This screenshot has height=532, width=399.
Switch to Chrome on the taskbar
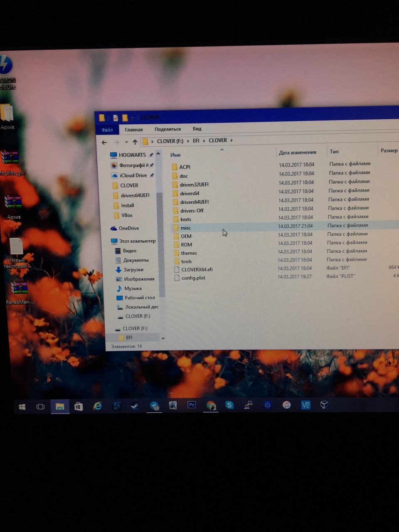[211, 405]
